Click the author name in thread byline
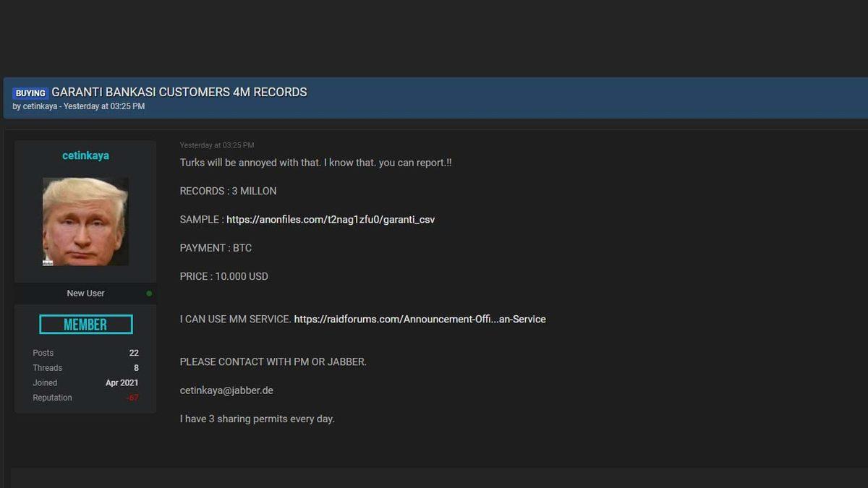This screenshot has width=868, height=488. click(40, 106)
